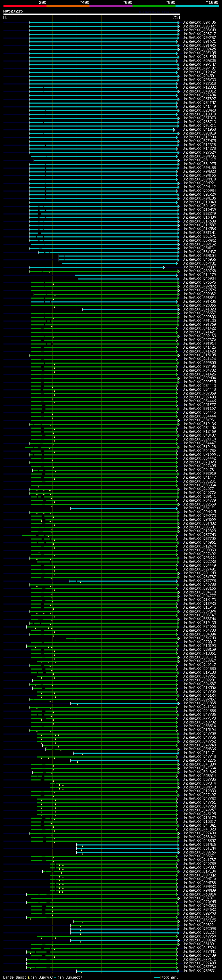222x980 pixels.
Task: Click the UniRef100_C6TM32 text
Action: point(199,524)
